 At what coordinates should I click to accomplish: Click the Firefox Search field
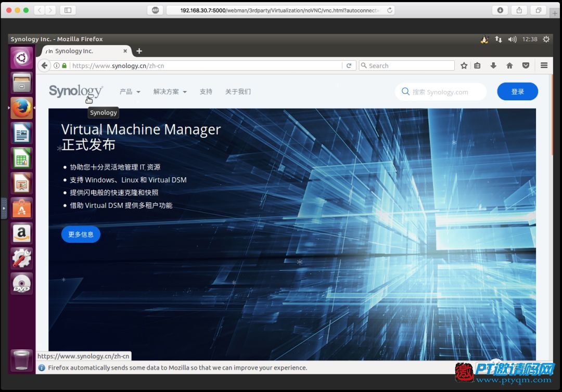pyautogui.click(x=407, y=66)
